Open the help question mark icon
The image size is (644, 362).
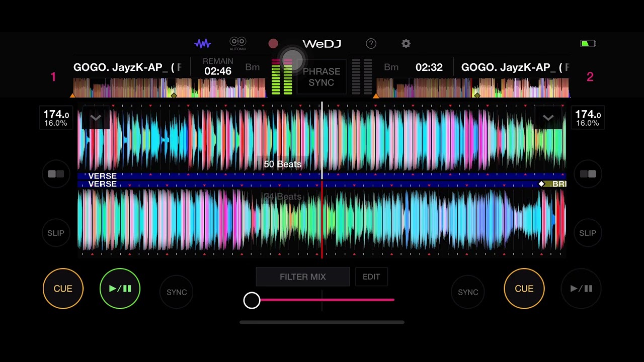371,44
